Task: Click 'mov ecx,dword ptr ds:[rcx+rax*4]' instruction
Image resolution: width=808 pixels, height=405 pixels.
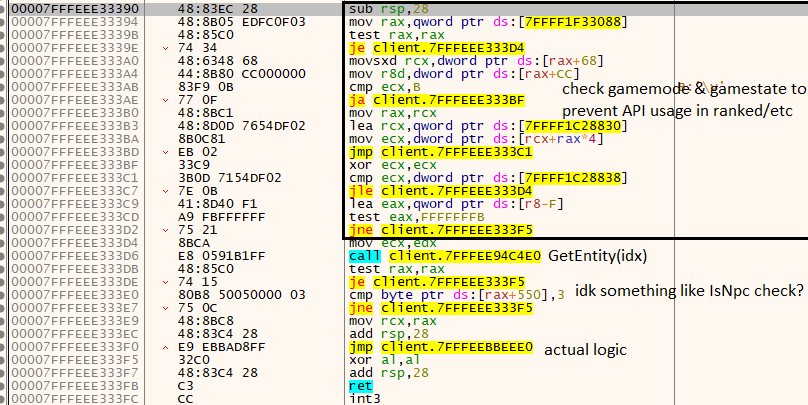Action: point(476,139)
